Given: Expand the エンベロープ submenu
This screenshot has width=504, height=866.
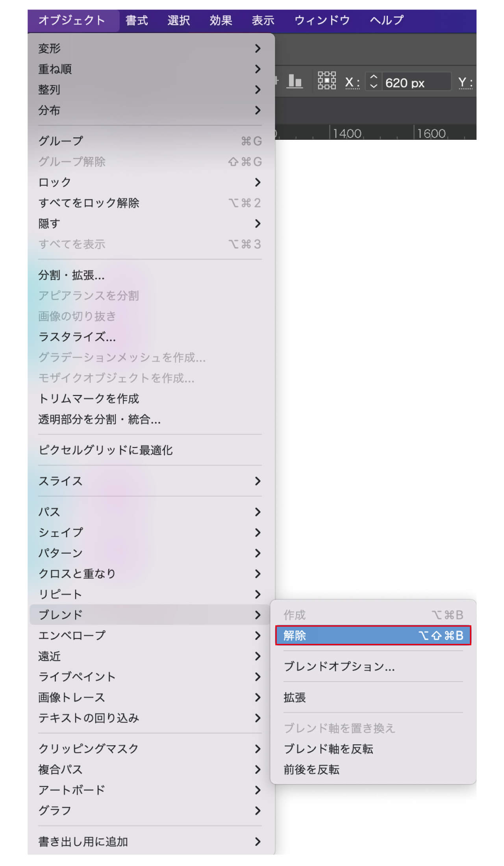Looking at the screenshot, I should point(150,635).
